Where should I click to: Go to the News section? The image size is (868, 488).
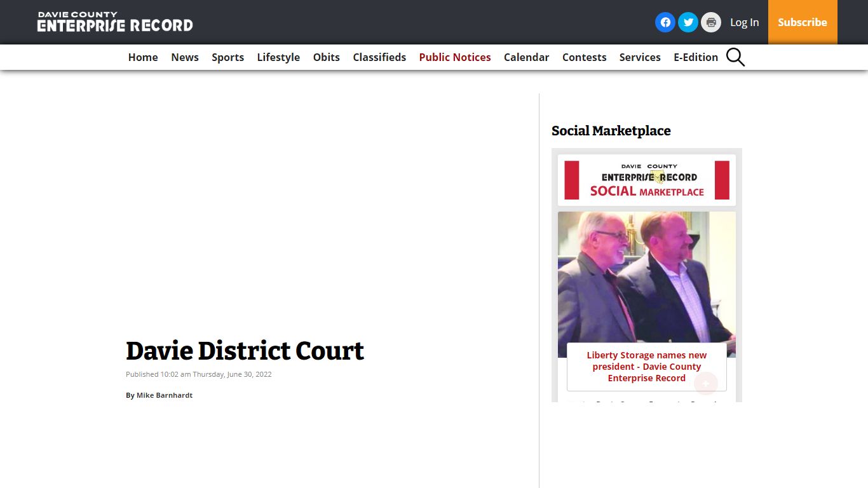pyautogui.click(x=185, y=57)
